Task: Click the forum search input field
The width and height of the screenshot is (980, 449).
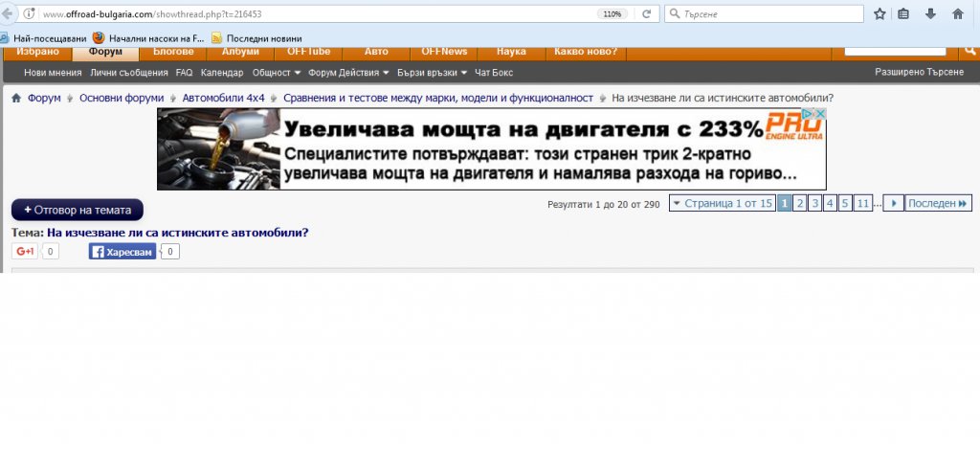Action: pos(895,51)
